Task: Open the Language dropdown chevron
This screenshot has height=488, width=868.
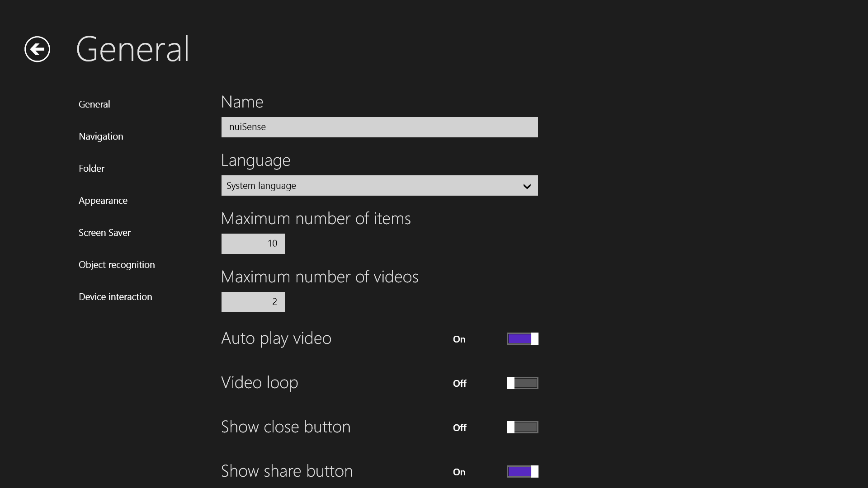Action: [x=527, y=186]
